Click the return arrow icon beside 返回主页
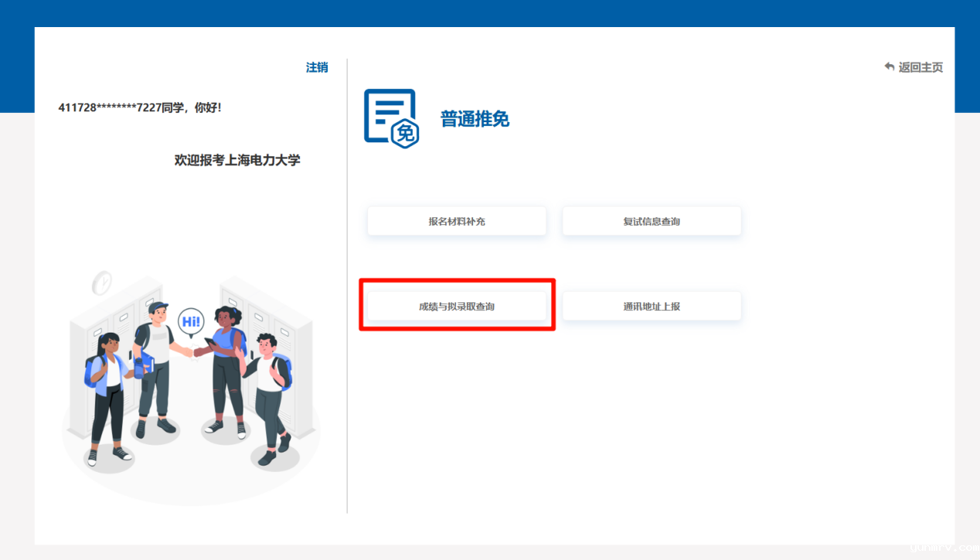Viewport: 980px width, 560px height. pyautogui.click(x=890, y=67)
